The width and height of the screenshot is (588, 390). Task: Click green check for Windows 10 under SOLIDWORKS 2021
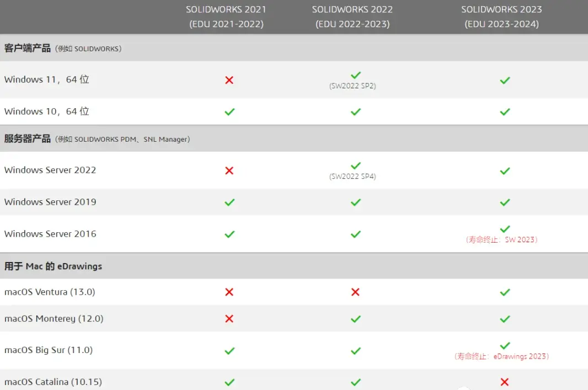(229, 112)
